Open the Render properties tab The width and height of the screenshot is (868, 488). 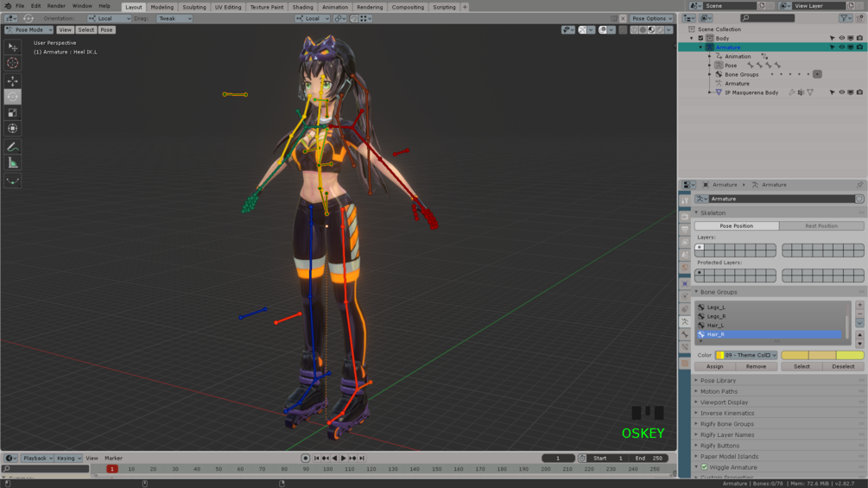click(x=685, y=216)
